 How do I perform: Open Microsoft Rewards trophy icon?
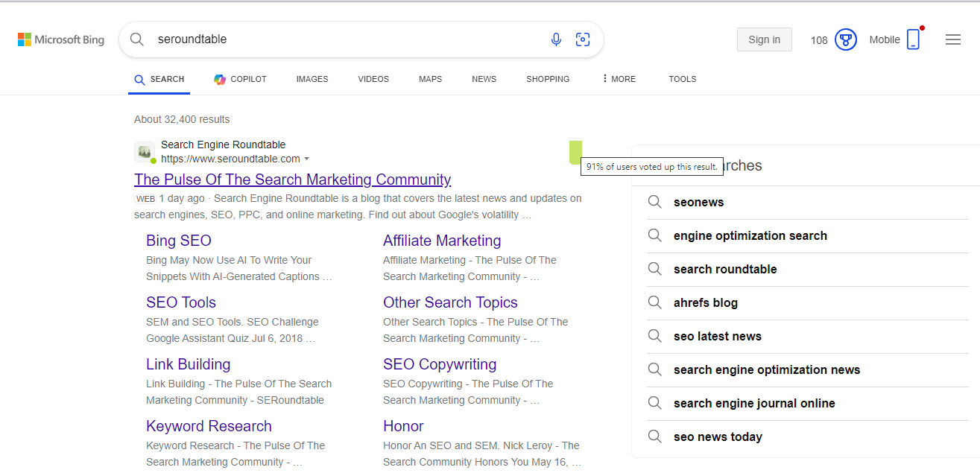pos(845,39)
